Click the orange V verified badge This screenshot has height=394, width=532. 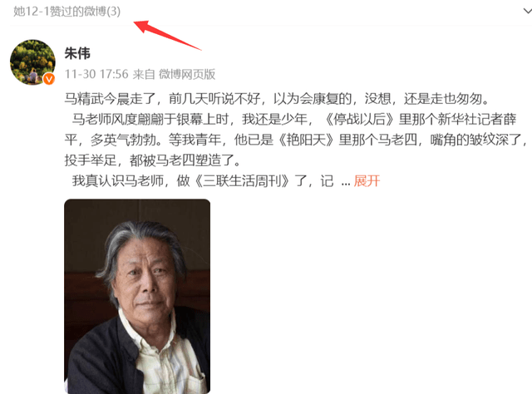coord(49,79)
